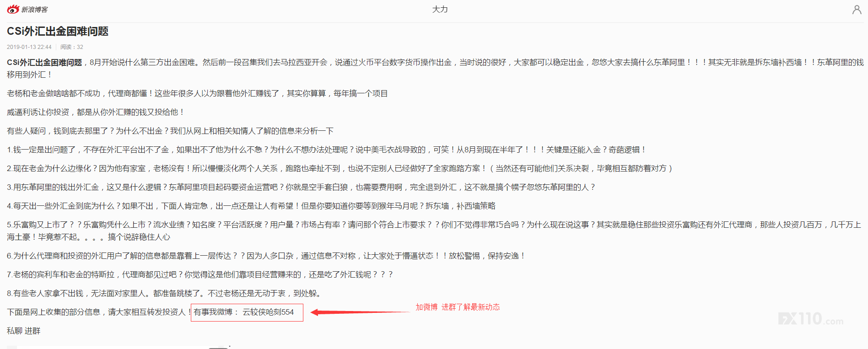Viewport: 868px width, 349px height.
Task: Click point 8 starting 有些老人家拿不出钱
Action: 165,293
